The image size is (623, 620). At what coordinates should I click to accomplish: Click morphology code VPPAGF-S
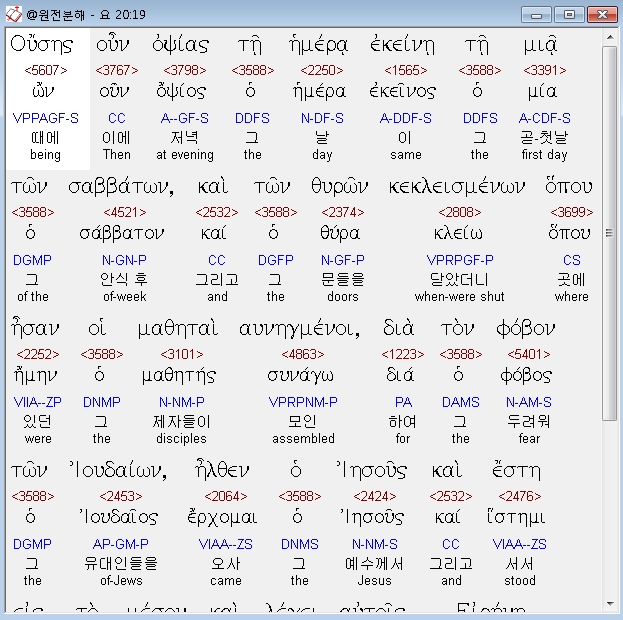[46, 118]
